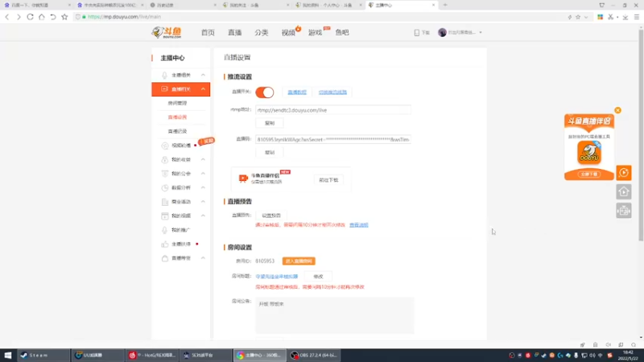Click microphone icon beside 主播相关
The height and width of the screenshot is (362, 644).
coord(164,75)
